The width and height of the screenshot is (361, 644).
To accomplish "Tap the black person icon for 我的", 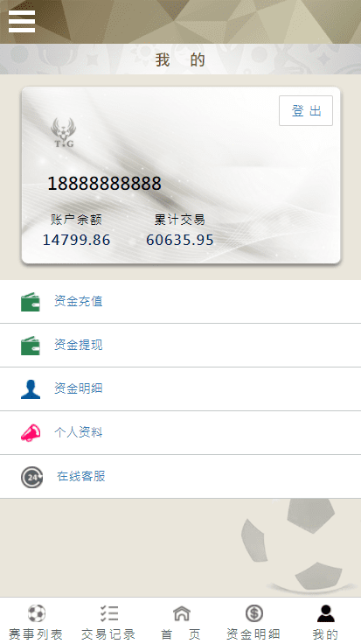I will [326, 613].
